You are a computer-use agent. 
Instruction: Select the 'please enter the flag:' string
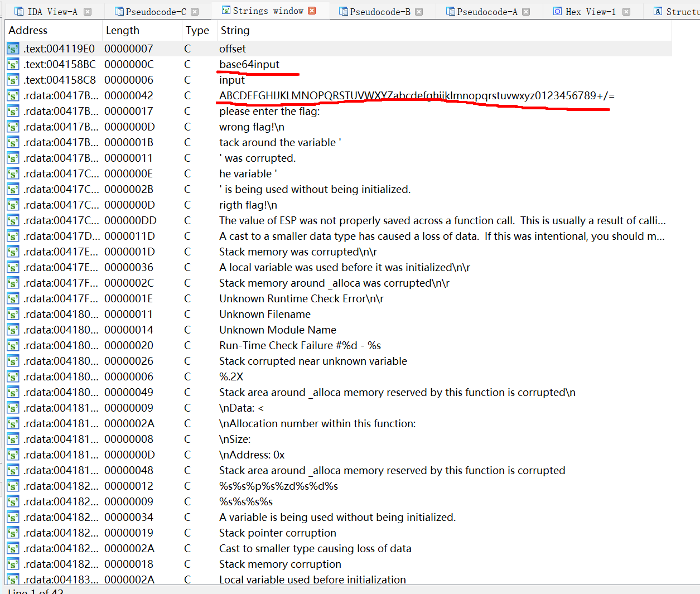[269, 112]
